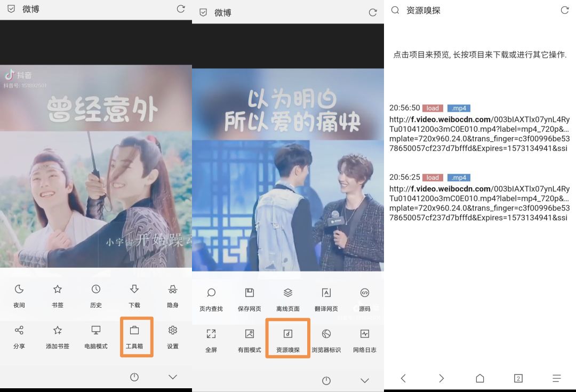Open 网络日志 network log
Screen dimensions: 576x392
coord(364,338)
